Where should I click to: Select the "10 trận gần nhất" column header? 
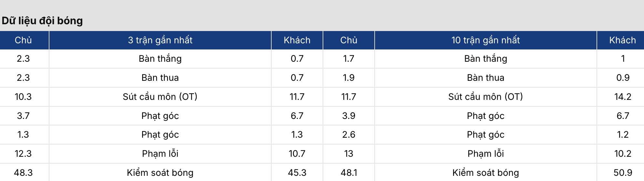[x=485, y=40]
